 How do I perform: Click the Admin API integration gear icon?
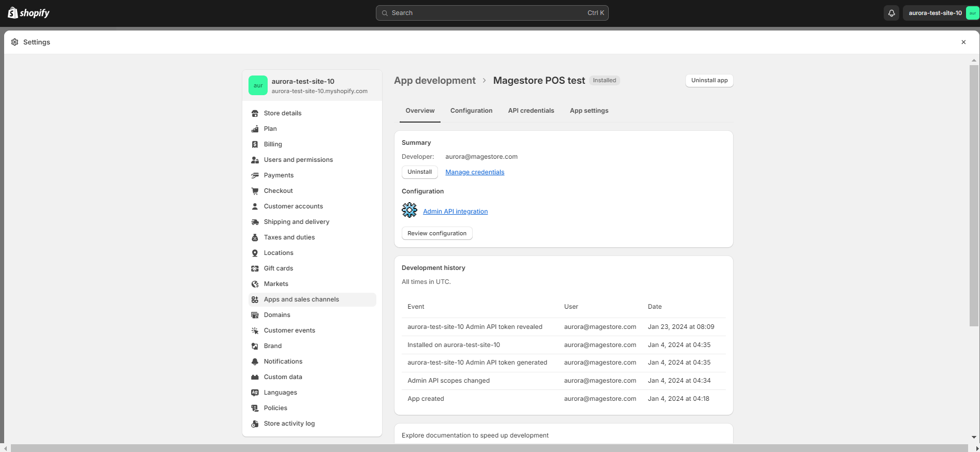[409, 210]
